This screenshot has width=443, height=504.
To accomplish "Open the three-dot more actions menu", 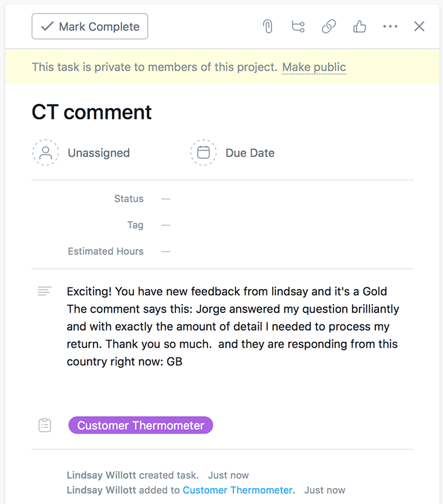I will (390, 27).
